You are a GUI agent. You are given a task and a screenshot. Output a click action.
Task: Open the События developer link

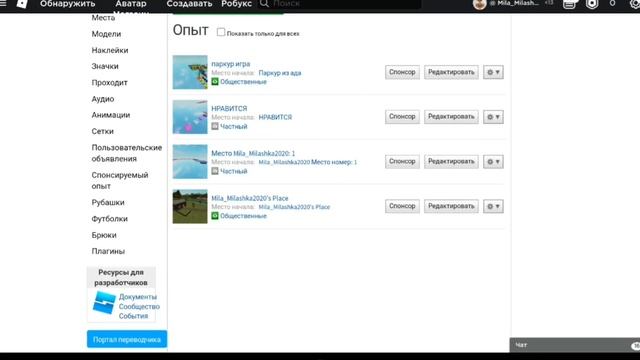[133, 316]
